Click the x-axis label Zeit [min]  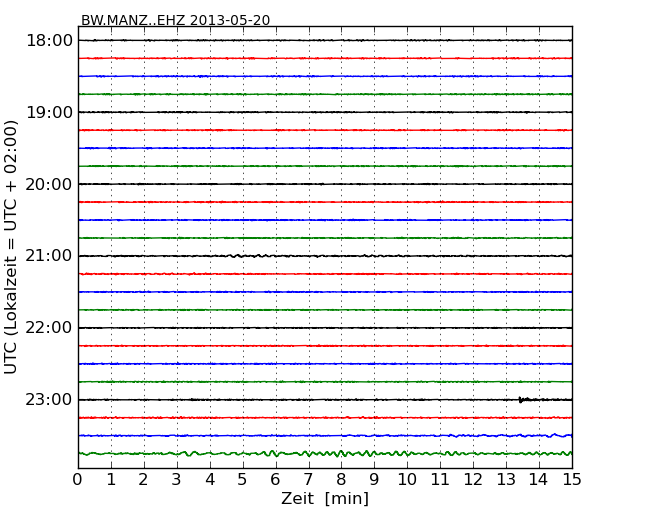tap(325, 498)
